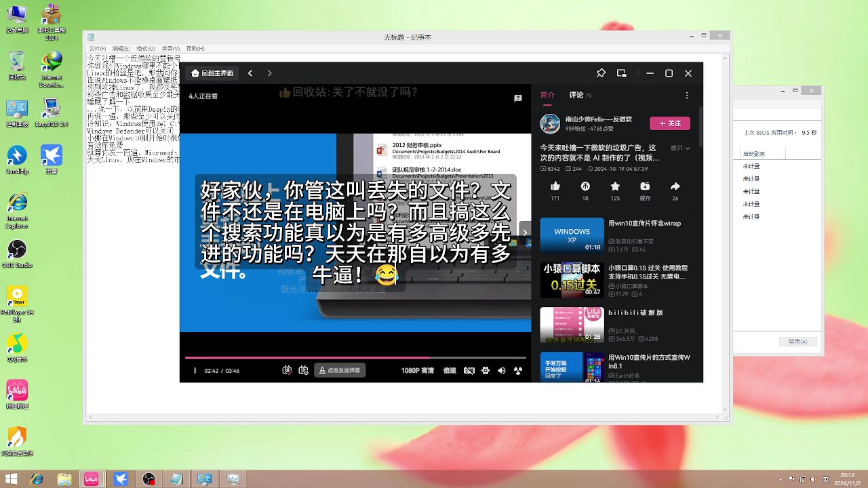Toggle subtitles off icon in player
The height and width of the screenshot is (488, 868).
tap(469, 371)
